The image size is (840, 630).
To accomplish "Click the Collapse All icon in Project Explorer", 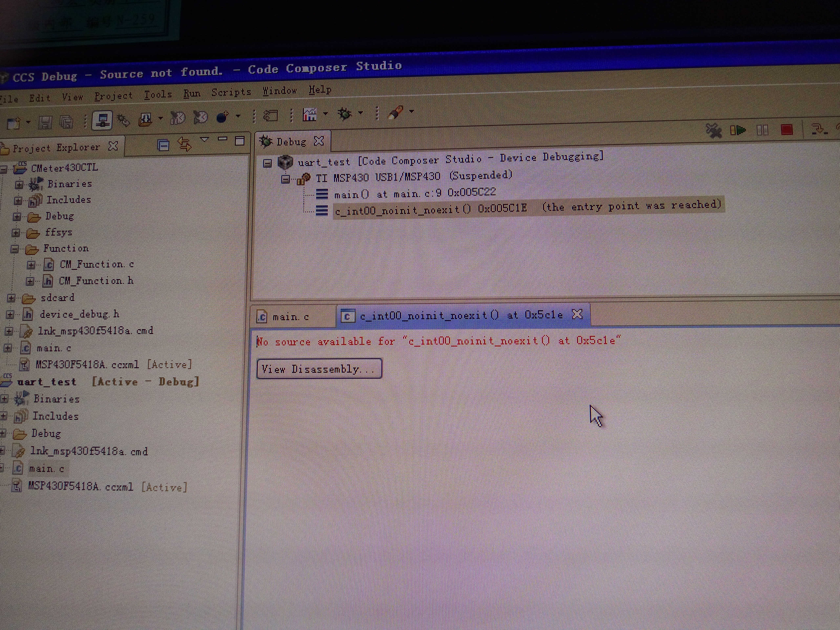I will coord(163,145).
